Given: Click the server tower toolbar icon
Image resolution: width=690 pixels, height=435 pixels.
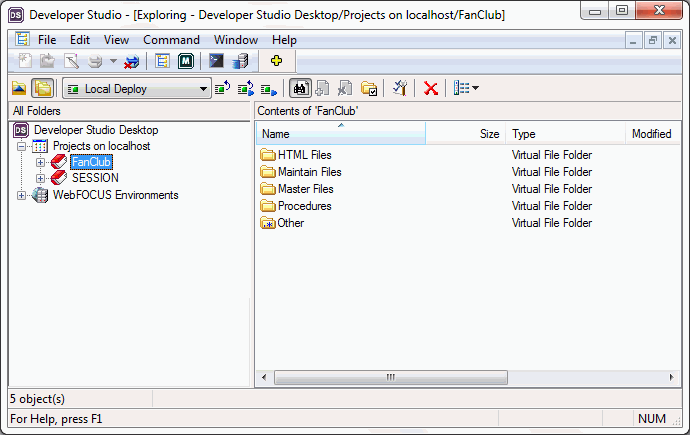Looking at the screenshot, I should click(240, 61).
